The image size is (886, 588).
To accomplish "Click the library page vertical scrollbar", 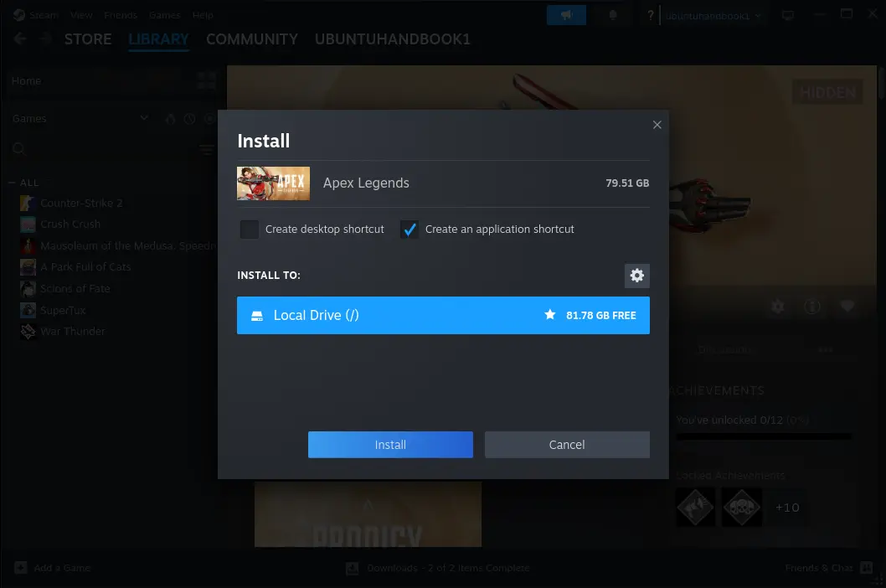I will point(882,81).
